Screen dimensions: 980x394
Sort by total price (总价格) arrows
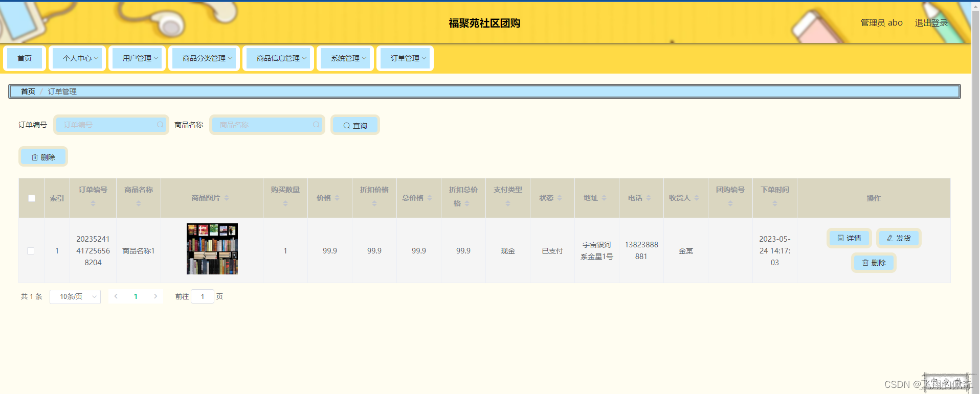point(430,198)
